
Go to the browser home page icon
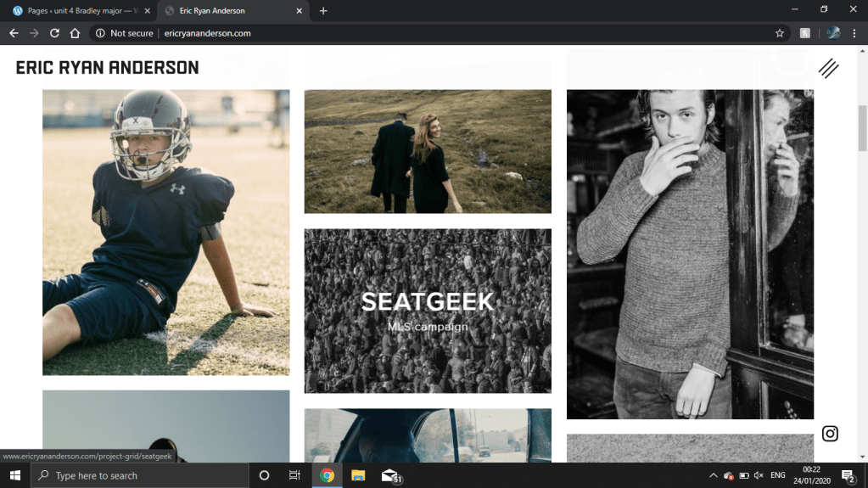(75, 33)
